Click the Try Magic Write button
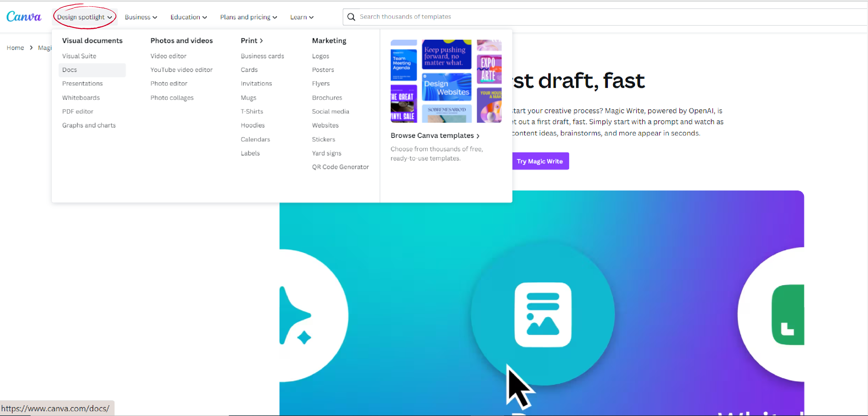The image size is (868, 416). pyautogui.click(x=540, y=161)
